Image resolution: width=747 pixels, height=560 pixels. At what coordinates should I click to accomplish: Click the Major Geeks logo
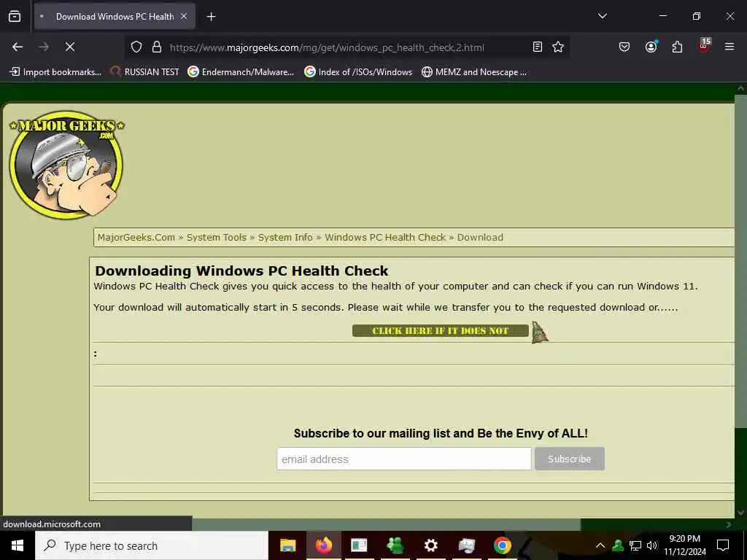click(x=66, y=165)
